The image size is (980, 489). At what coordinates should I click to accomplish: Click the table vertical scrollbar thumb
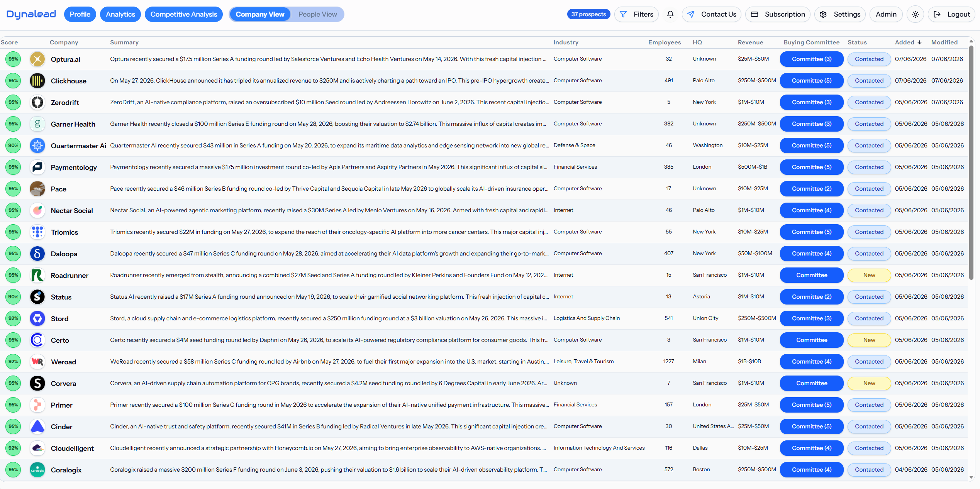[x=972, y=162]
